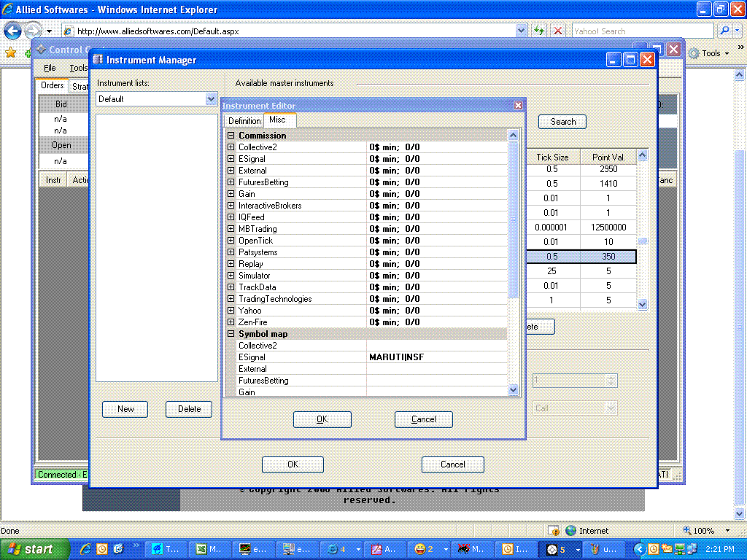
Task: Click the Instr column header in Control Center
Action: coord(53,180)
